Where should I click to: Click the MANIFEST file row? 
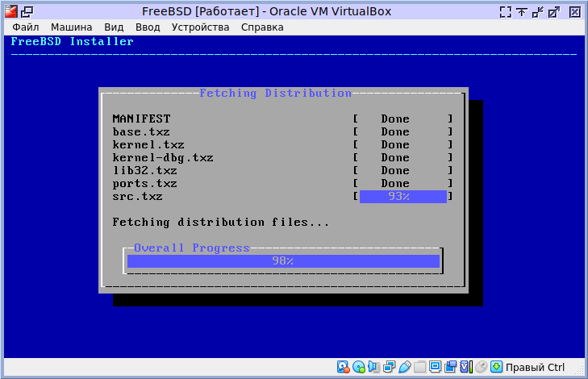pos(282,119)
